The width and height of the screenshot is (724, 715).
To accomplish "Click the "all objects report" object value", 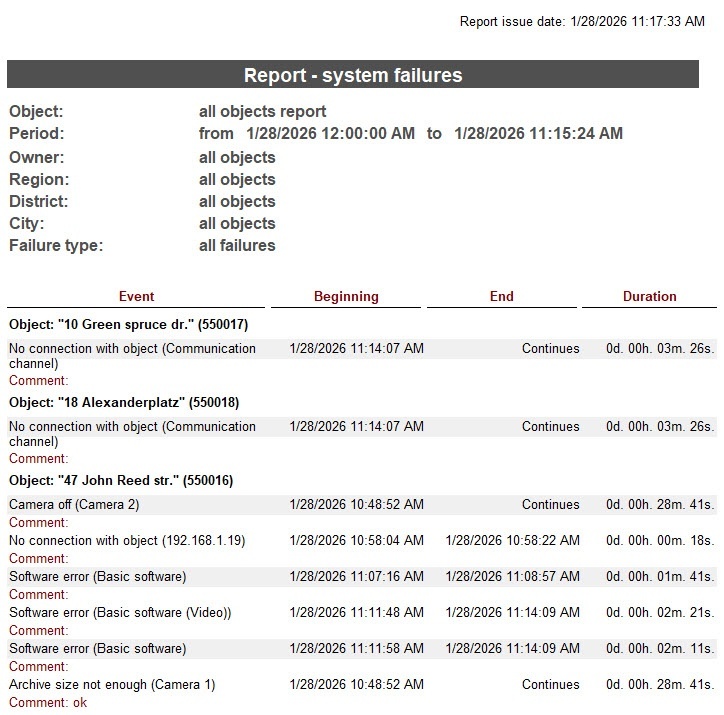I will coord(262,112).
